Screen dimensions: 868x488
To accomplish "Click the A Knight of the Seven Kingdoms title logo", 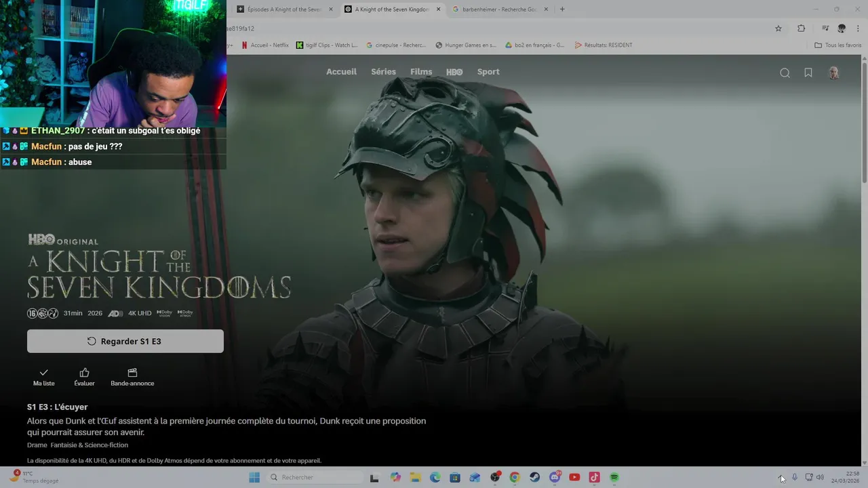I will tap(159, 274).
